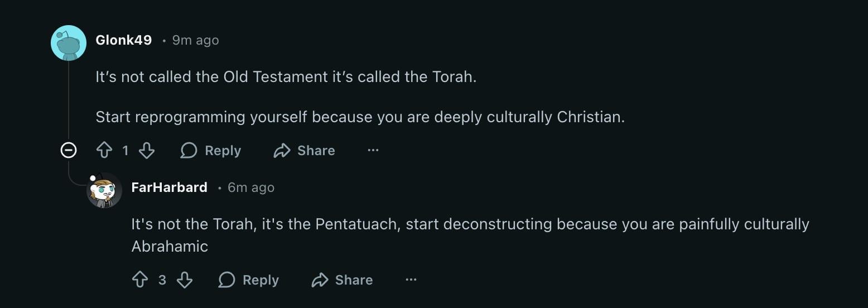
Task: Open the ellipsis menu on FarHarbard's reply
Action: coord(411,280)
